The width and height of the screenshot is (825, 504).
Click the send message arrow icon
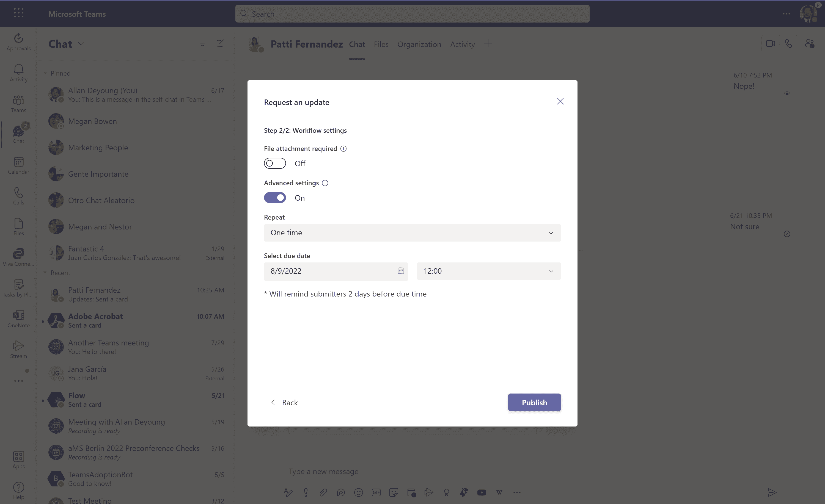(x=772, y=492)
